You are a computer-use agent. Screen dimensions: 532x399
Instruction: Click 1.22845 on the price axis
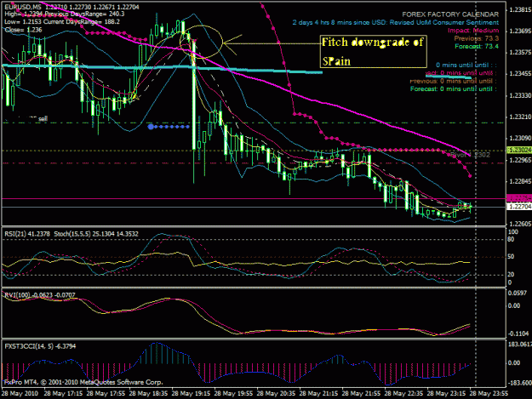[x=520, y=181]
